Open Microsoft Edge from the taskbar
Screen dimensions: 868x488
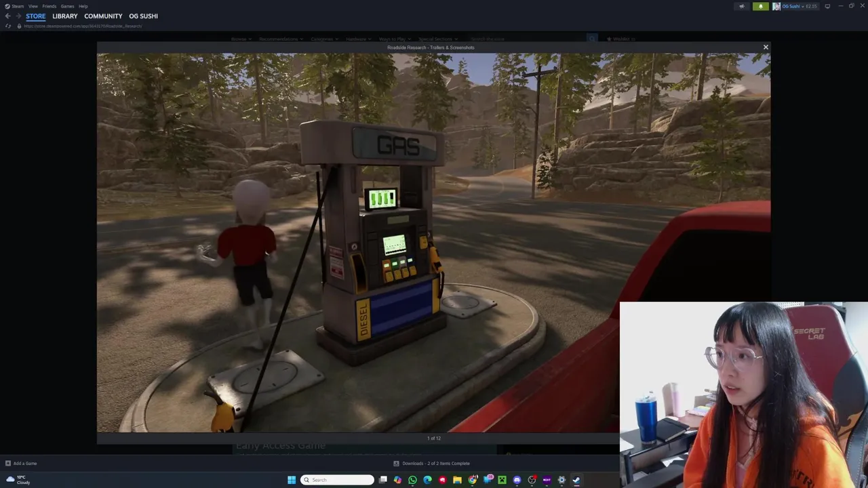tap(427, 480)
